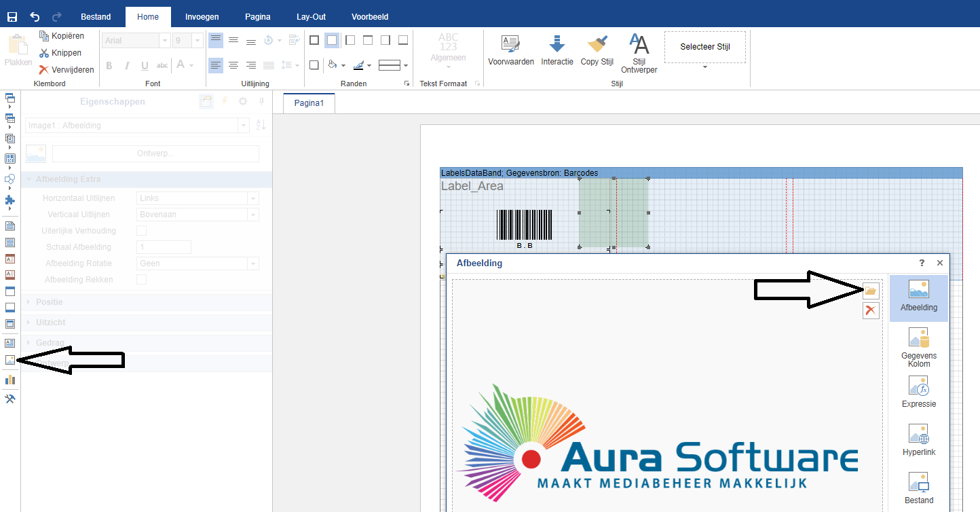Click the Ontwerp... button
This screenshot has height=512, width=980.
(x=155, y=153)
